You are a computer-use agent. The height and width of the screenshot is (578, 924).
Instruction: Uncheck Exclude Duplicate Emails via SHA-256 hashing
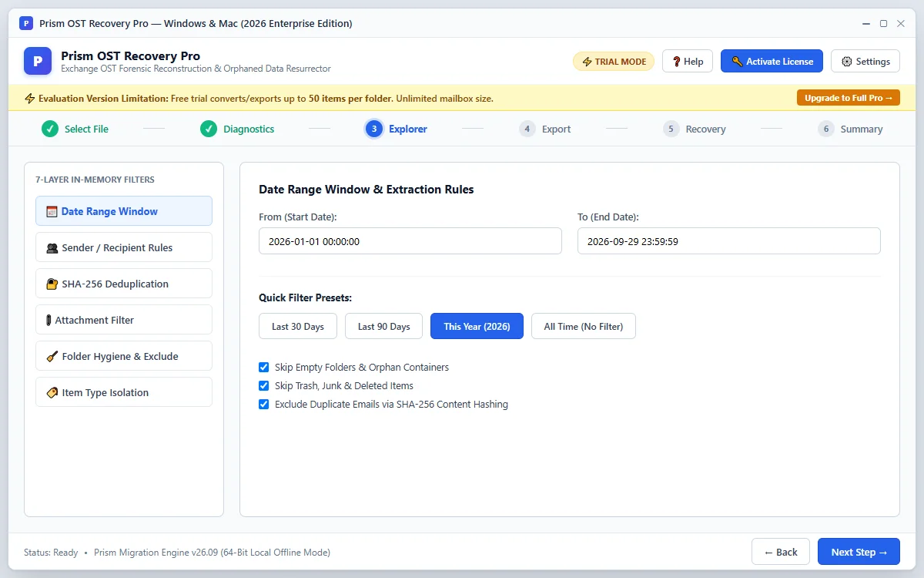(x=264, y=405)
